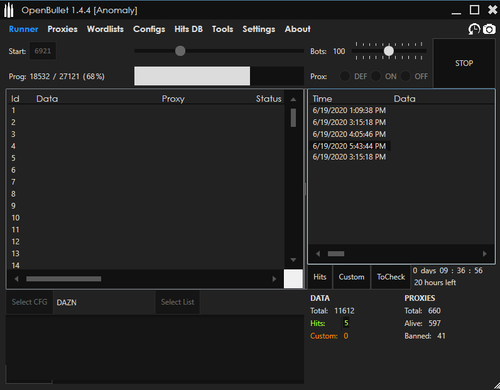
Task: Open the Configs tab
Action: pos(149,29)
